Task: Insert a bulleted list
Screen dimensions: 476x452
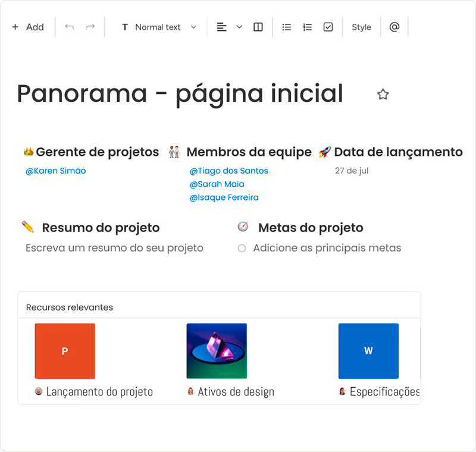Action: pos(287,27)
